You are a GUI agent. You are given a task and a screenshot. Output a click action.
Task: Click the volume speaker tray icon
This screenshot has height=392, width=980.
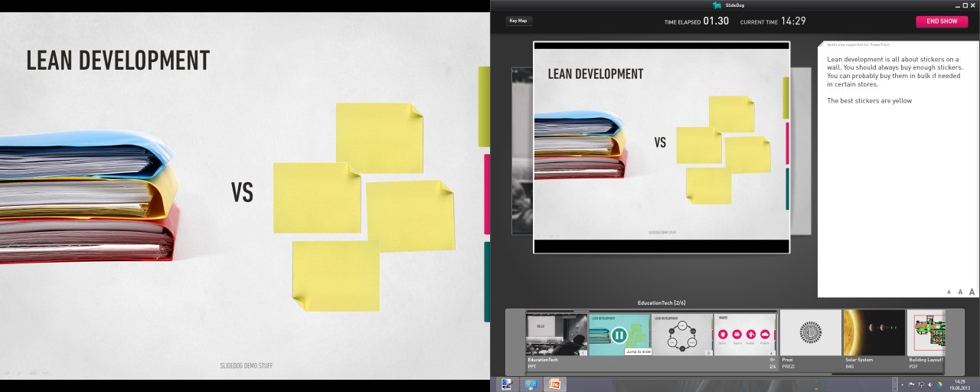[930, 384]
